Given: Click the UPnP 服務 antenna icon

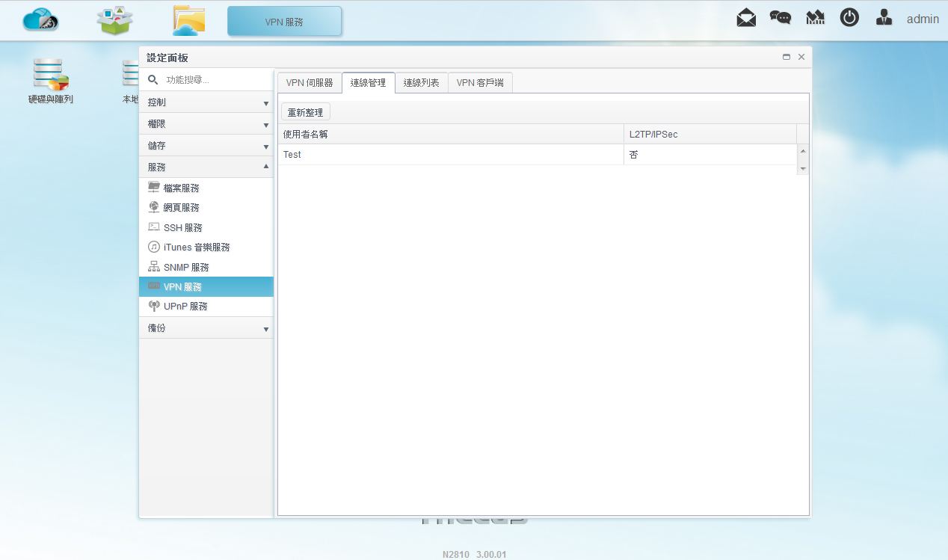Looking at the screenshot, I should [x=154, y=306].
